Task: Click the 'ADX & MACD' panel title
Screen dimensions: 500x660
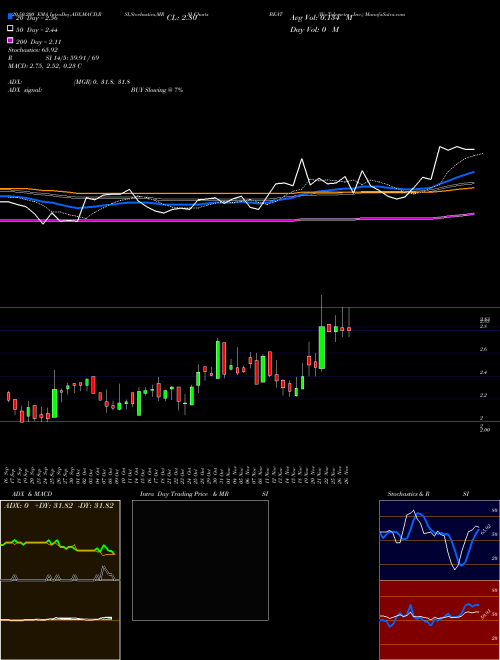Action: (x=31, y=494)
